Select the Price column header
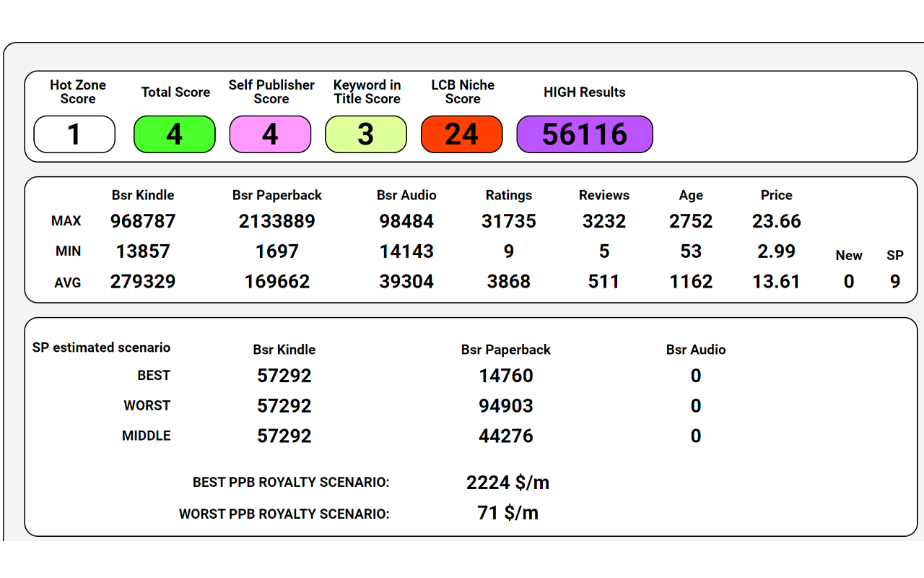The width and height of the screenshot is (924, 578). coord(777,195)
